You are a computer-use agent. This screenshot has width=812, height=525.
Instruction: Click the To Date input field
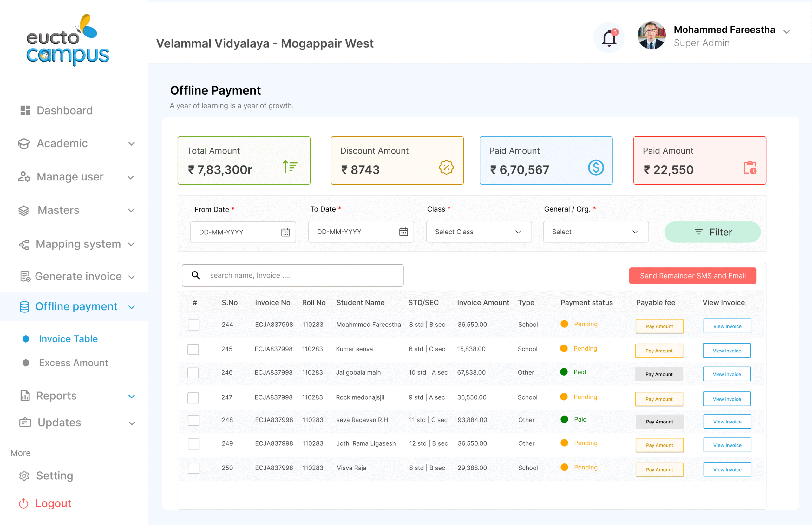(361, 232)
